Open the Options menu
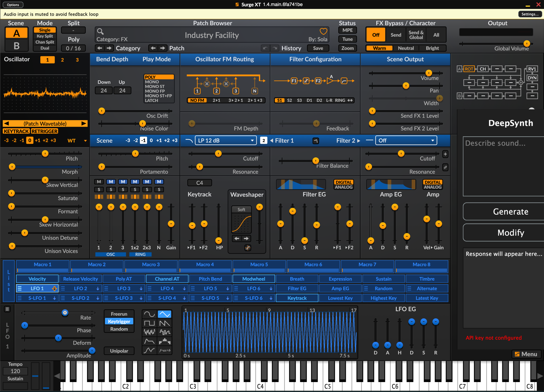 pos(13,4)
